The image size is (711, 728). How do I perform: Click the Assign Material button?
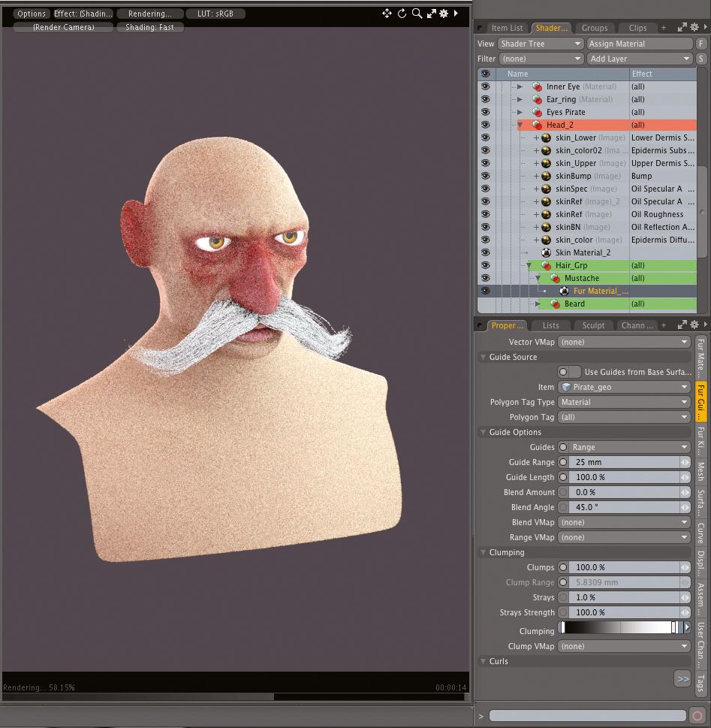pyautogui.click(x=640, y=44)
